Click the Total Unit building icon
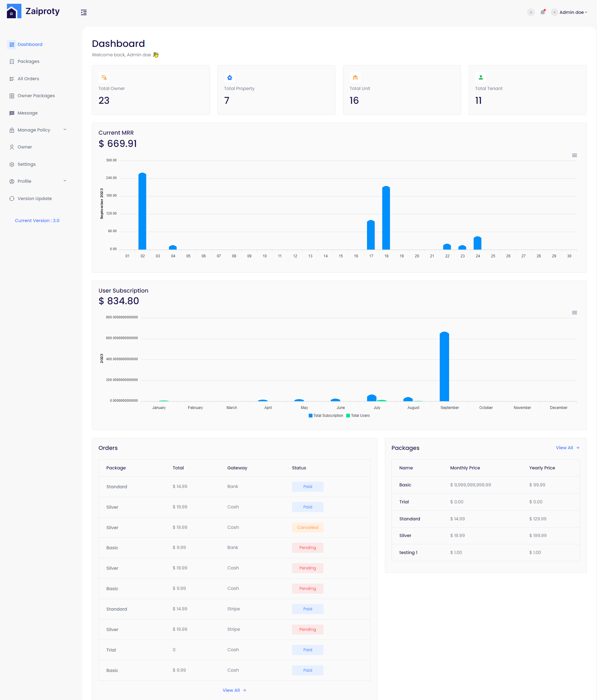 click(x=355, y=78)
